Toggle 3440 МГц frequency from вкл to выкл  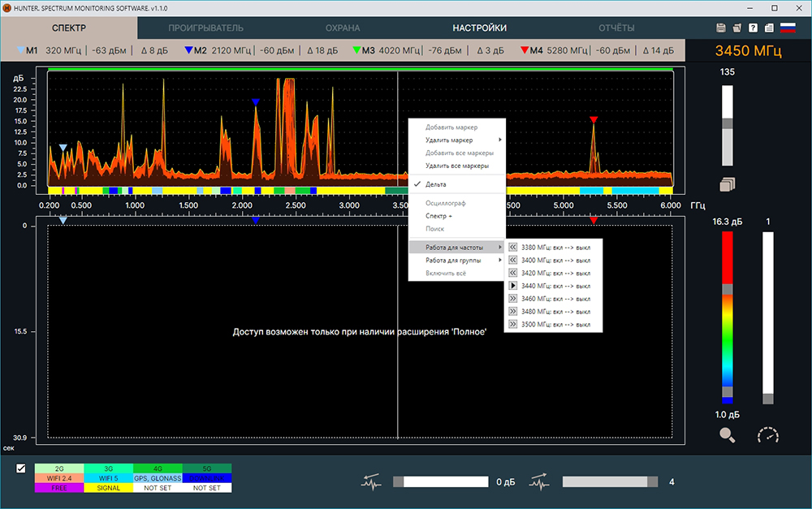555,286
